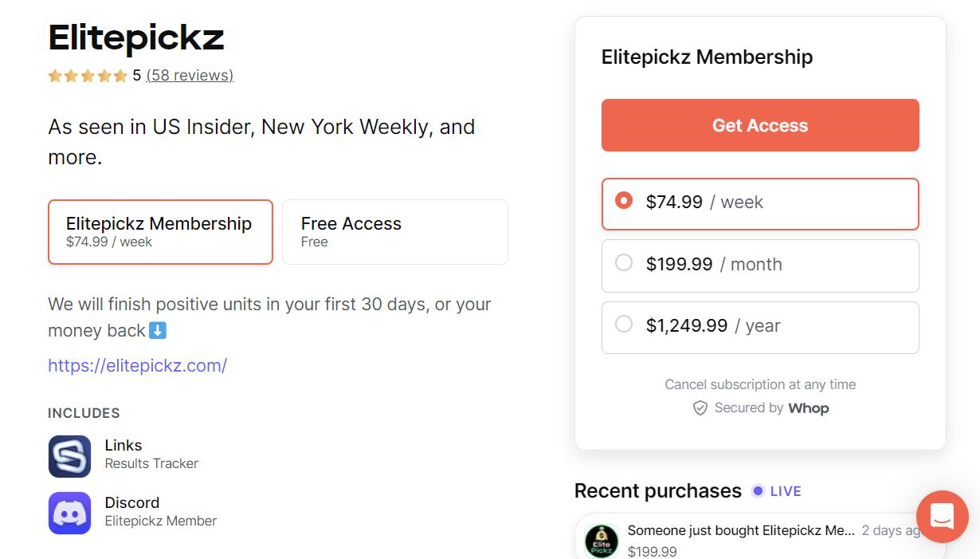Click the first star in the rating

(54, 76)
